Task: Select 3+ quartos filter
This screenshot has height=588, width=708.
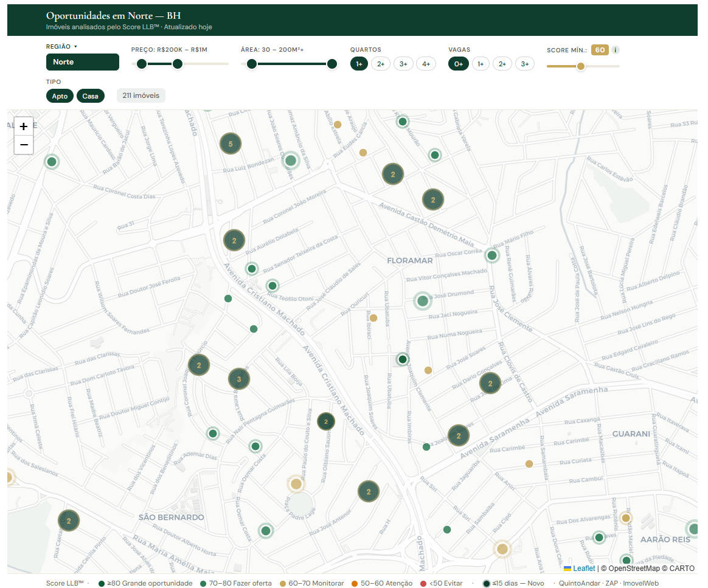Action: coord(403,64)
